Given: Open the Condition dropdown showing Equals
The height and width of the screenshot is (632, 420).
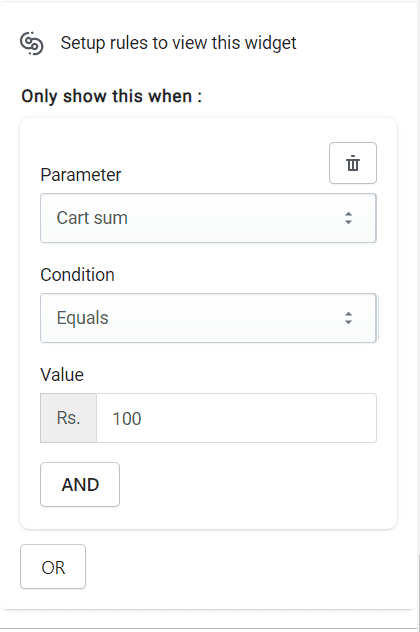Looking at the screenshot, I should tap(208, 318).
